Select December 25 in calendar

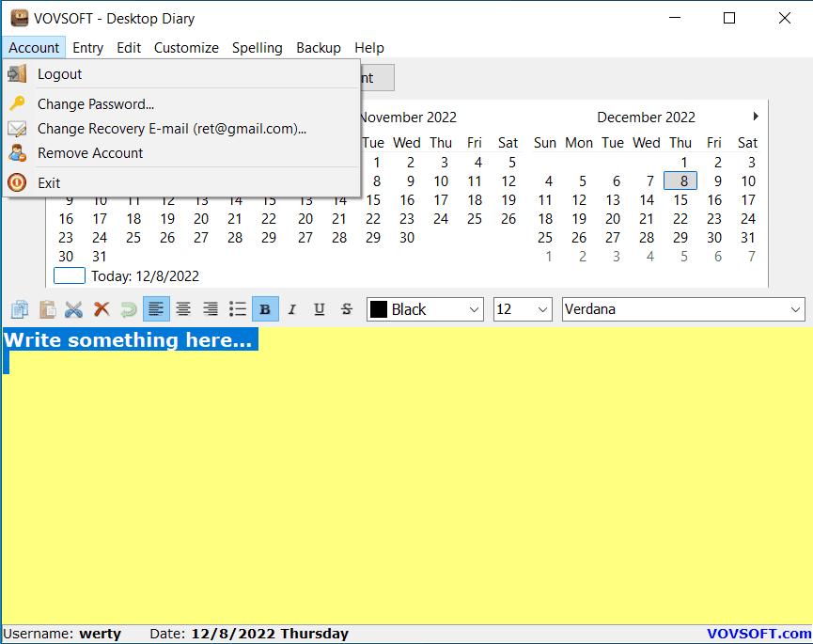pos(545,238)
